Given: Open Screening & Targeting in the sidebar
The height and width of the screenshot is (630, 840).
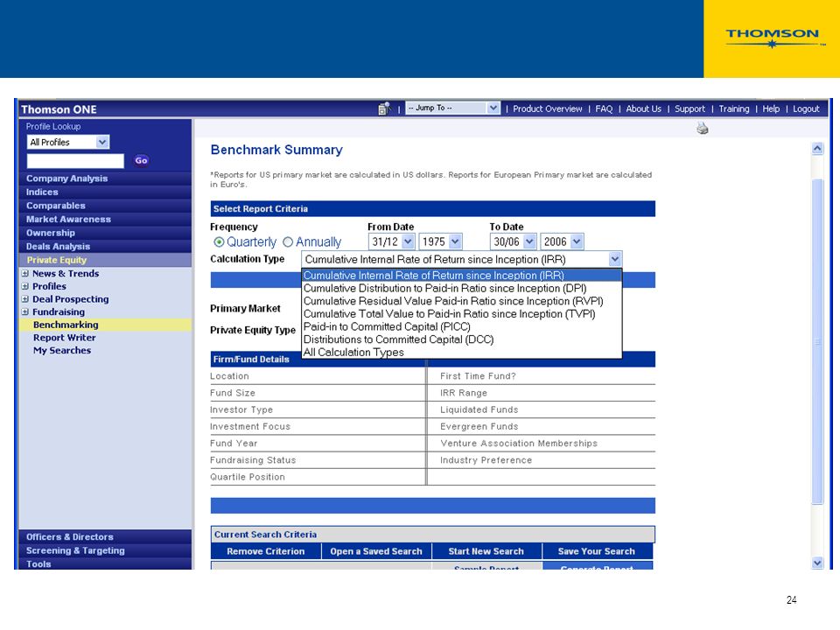Looking at the screenshot, I should pyautogui.click(x=105, y=550).
